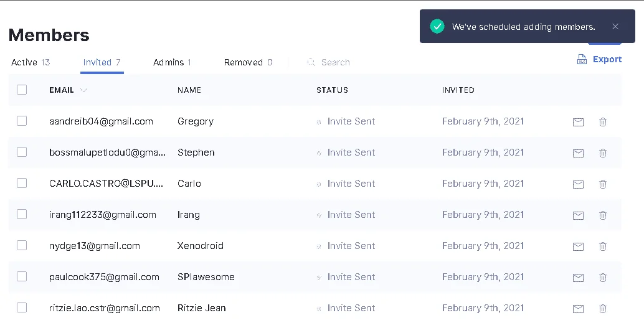
Task: Switch to the Active members tab
Action: 31,62
